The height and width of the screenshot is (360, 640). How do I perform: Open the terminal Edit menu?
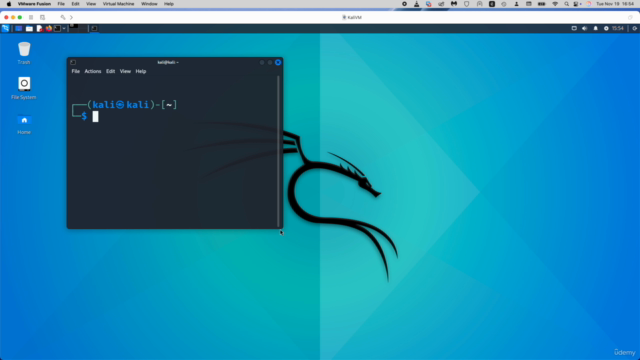[x=110, y=71]
